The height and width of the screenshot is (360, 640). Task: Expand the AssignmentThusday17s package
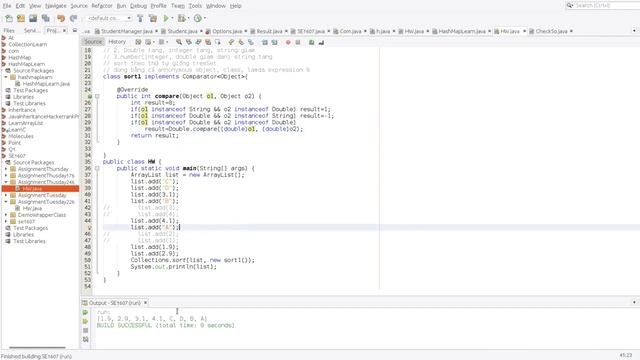coord(6,176)
